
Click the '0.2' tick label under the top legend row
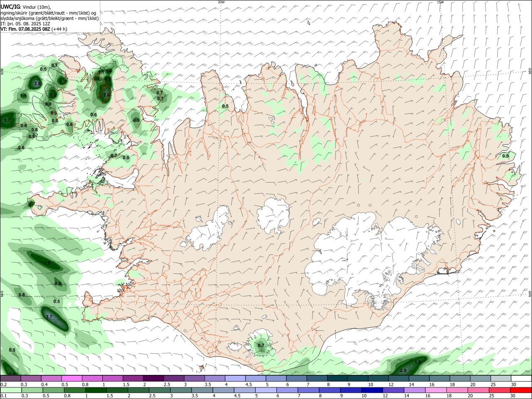(x=4, y=384)
